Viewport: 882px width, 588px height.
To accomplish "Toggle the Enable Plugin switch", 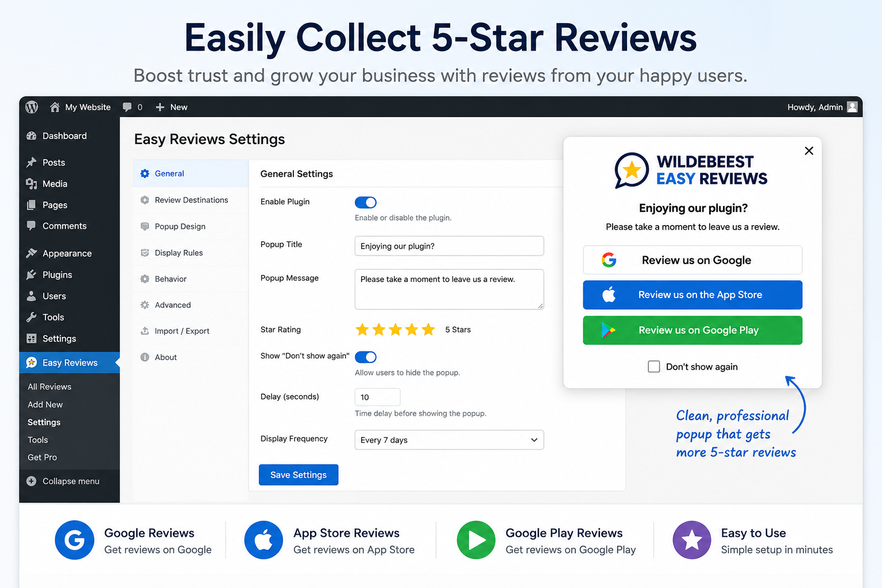I will coord(366,202).
